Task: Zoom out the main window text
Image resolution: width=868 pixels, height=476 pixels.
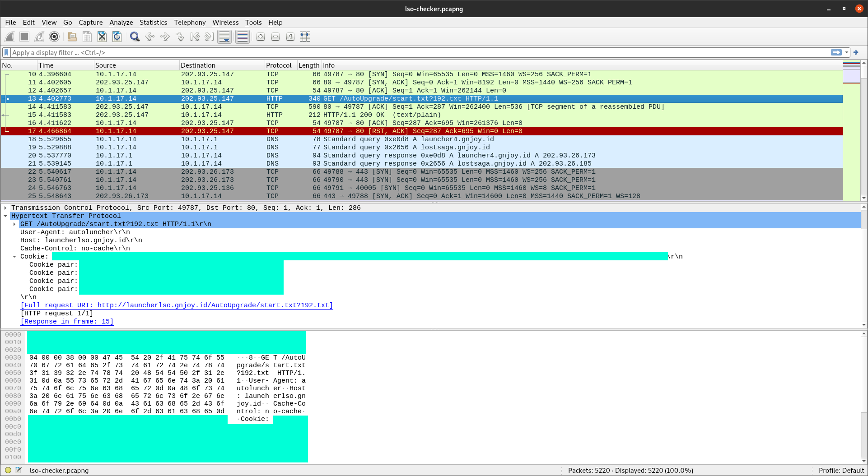Action: click(275, 37)
